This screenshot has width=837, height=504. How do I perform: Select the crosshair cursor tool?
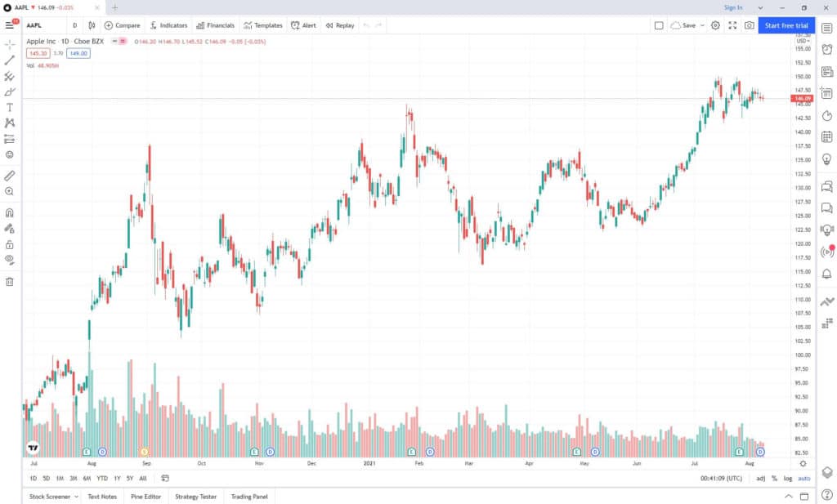[10, 45]
